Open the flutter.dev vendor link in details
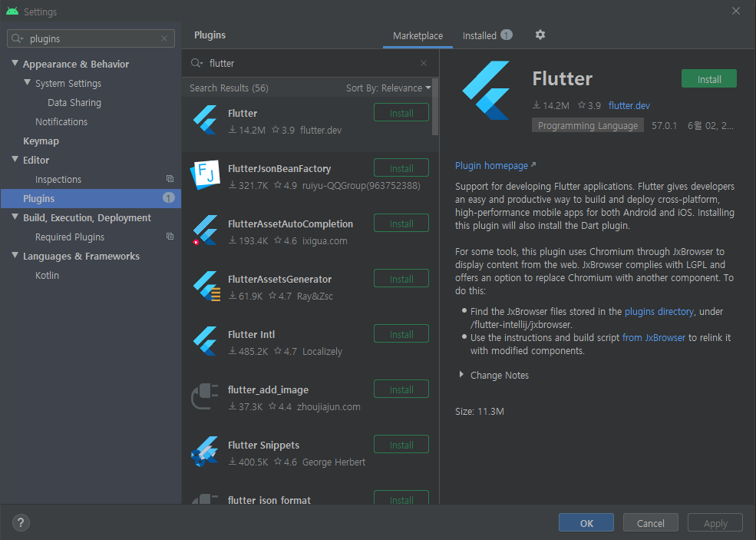 (629, 105)
